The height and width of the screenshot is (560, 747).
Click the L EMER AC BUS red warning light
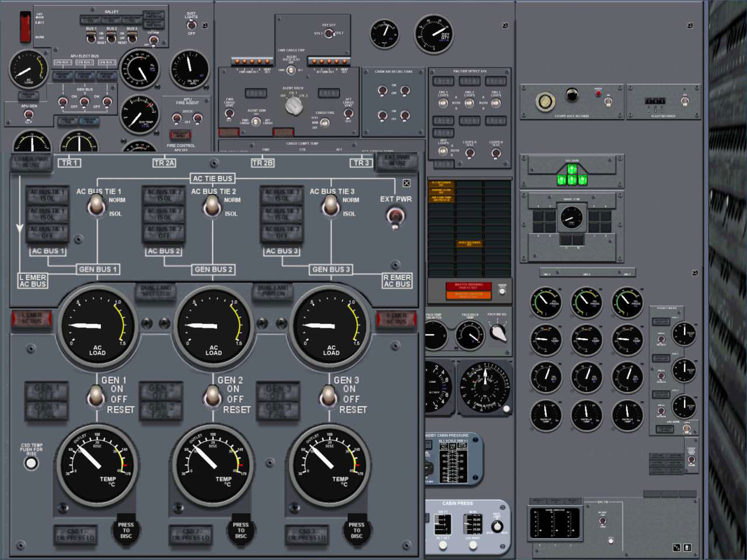pyautogui.click(x=32, y=318)
